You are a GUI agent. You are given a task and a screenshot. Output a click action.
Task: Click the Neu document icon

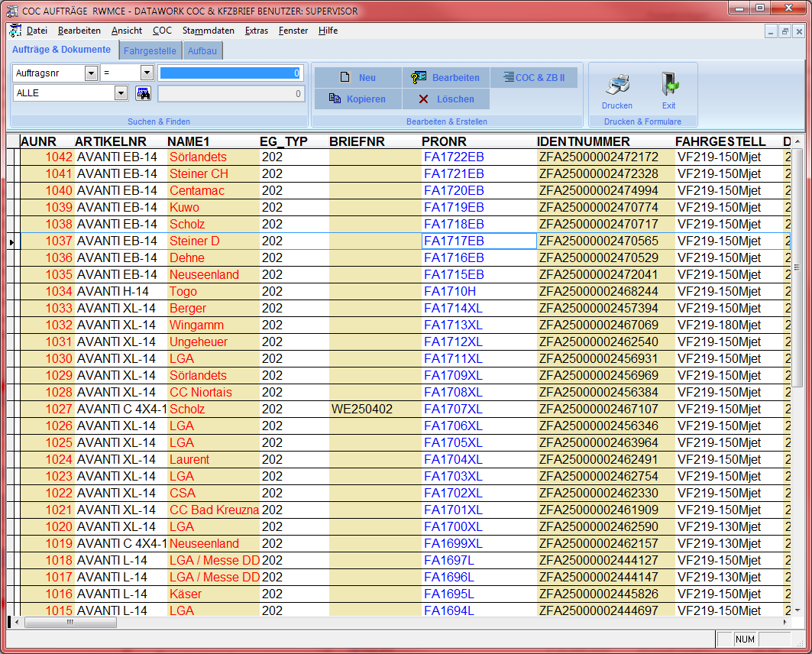pyautogui.click(x=345, y=77)
